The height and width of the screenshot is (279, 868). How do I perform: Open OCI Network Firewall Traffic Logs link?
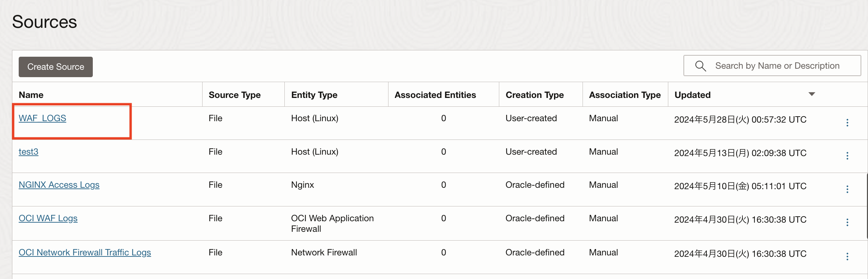(85, 253)
